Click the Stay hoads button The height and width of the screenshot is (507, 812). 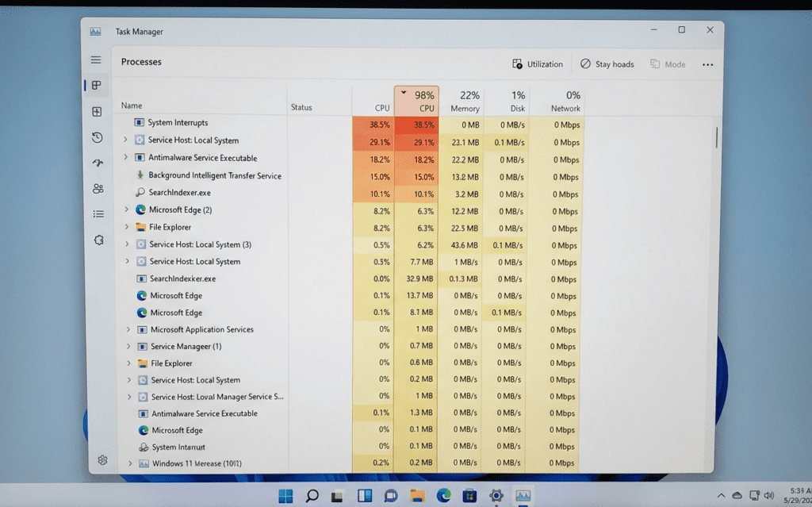(607, 64)
